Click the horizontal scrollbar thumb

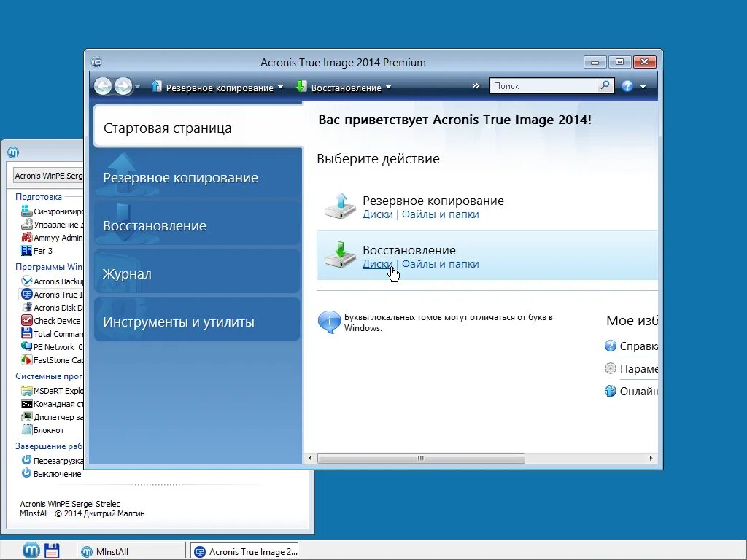pos(421,458)
